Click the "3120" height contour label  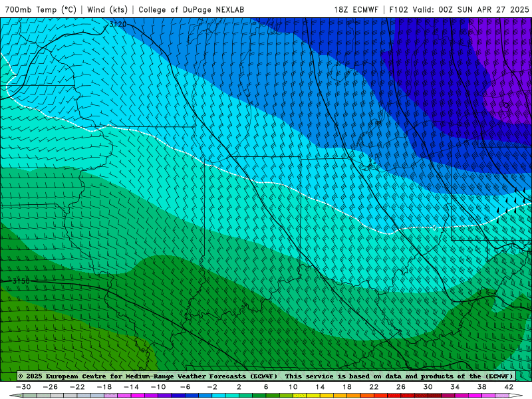tap(118, 24)
